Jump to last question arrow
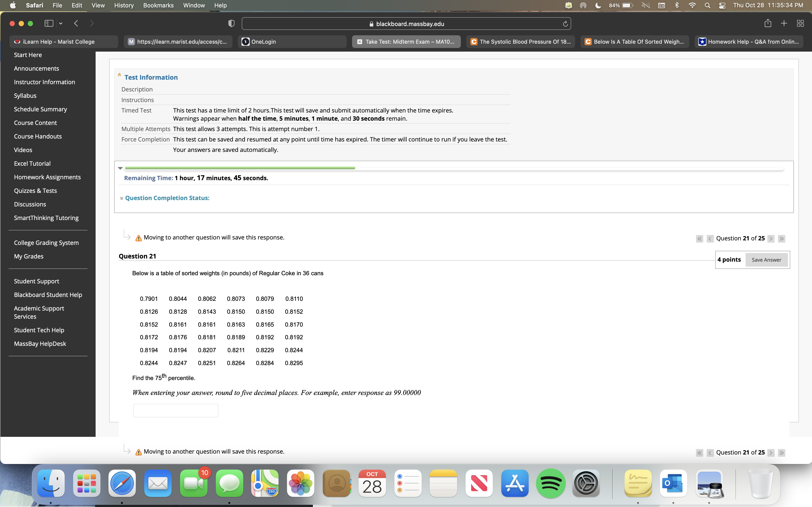812x507 pixels. click(781, 239)
